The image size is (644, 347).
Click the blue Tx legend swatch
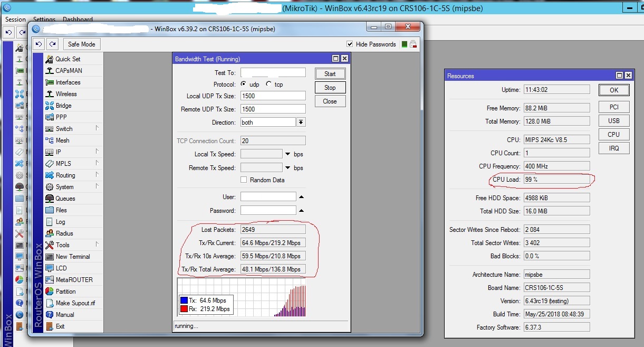(184, 301)
